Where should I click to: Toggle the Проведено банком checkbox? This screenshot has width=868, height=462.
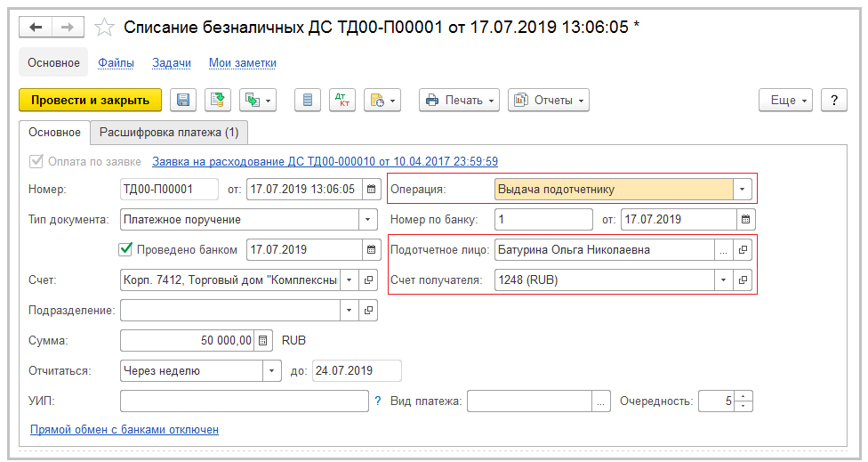pos(125,249)
